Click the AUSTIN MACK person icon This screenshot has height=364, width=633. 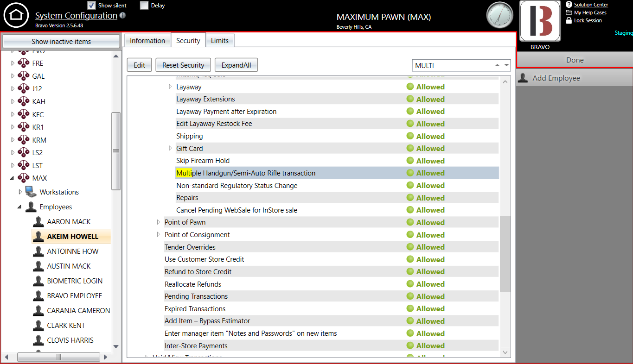pyautogui.click(x=38, y=266)
